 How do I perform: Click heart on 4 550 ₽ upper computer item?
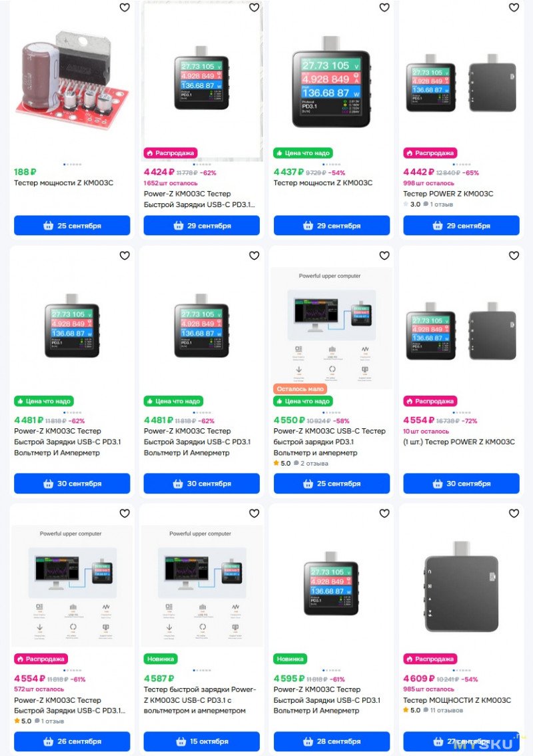(x=384, y=256)
